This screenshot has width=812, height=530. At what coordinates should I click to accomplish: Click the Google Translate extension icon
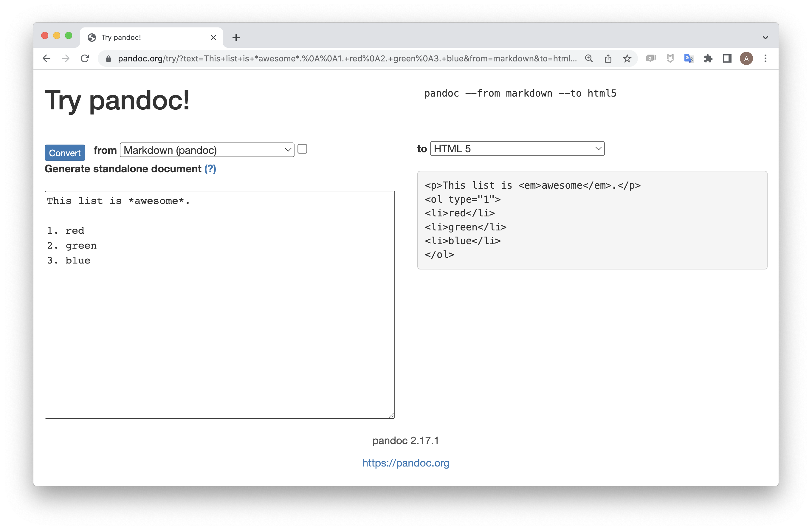point(689,58)
